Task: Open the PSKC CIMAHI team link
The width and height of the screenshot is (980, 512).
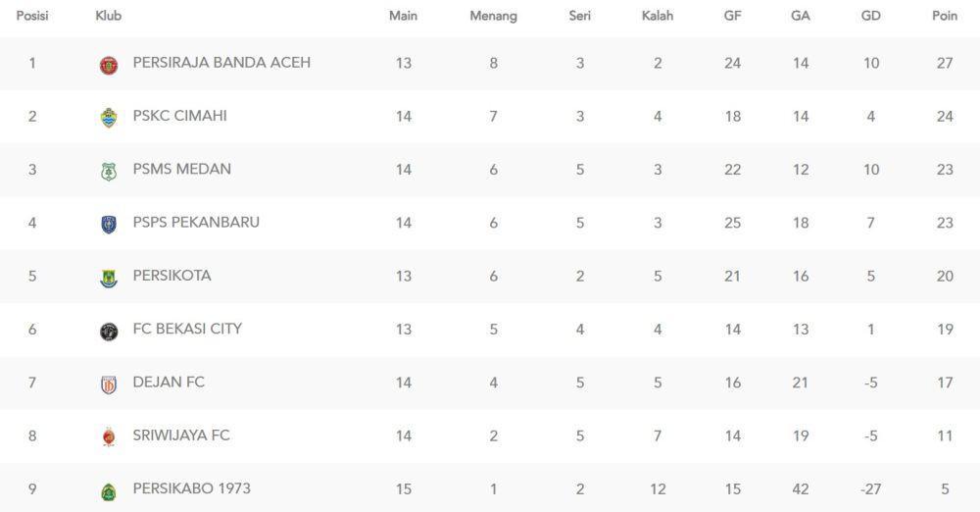Action: pyautogui.click(x=180, y=116)
